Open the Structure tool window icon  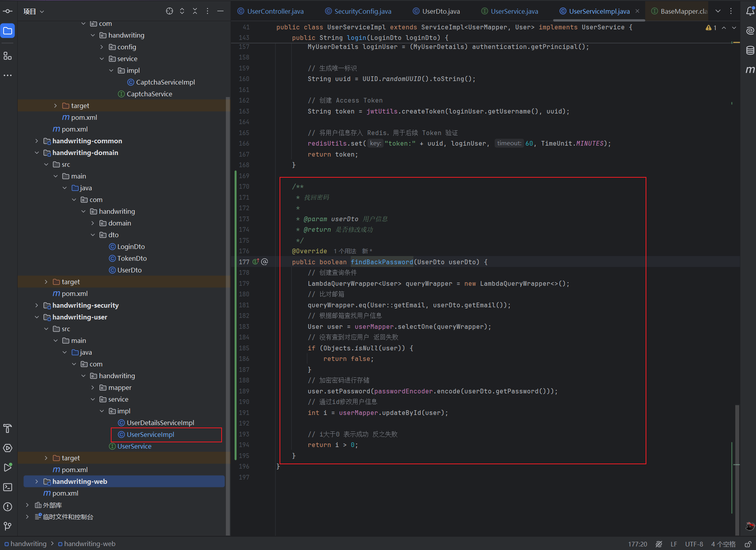(x=7, y=56)
